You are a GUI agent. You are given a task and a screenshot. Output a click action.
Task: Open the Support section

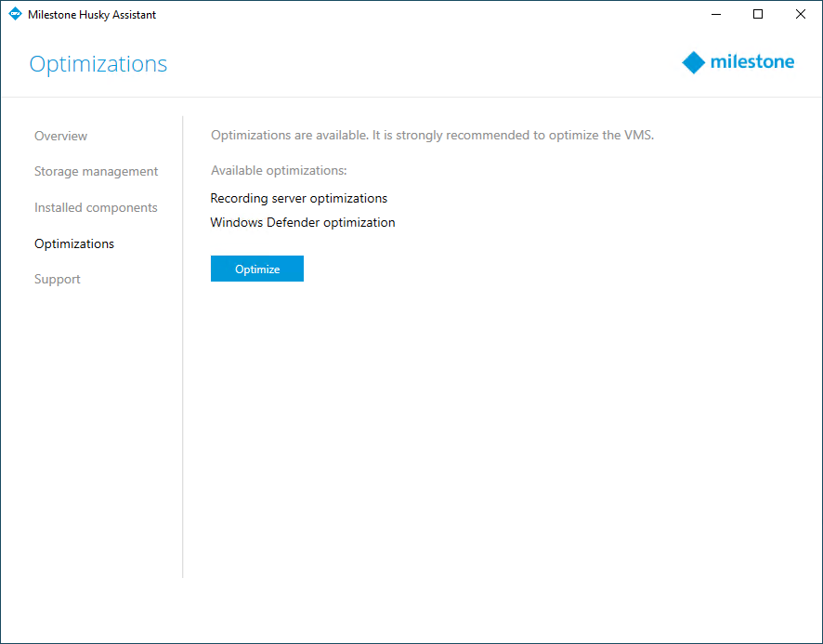pyautogui.click(x=58, y=280)
